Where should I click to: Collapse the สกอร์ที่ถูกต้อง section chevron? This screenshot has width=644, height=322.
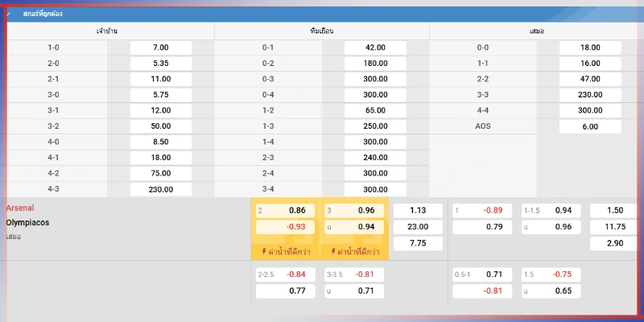10,14
